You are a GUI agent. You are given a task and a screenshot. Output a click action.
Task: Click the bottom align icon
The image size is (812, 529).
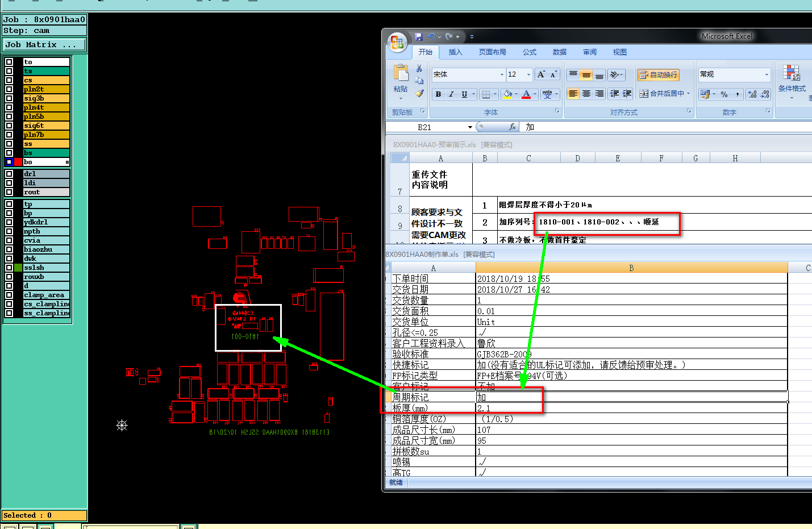point(599,74)
